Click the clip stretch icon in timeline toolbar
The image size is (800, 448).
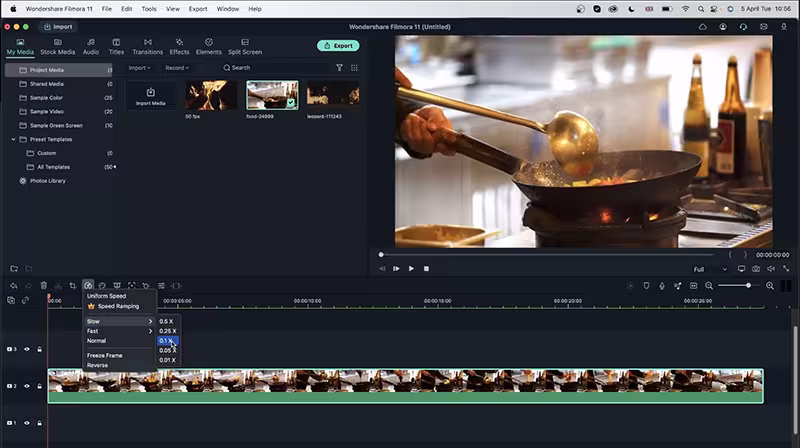point(176,286)
